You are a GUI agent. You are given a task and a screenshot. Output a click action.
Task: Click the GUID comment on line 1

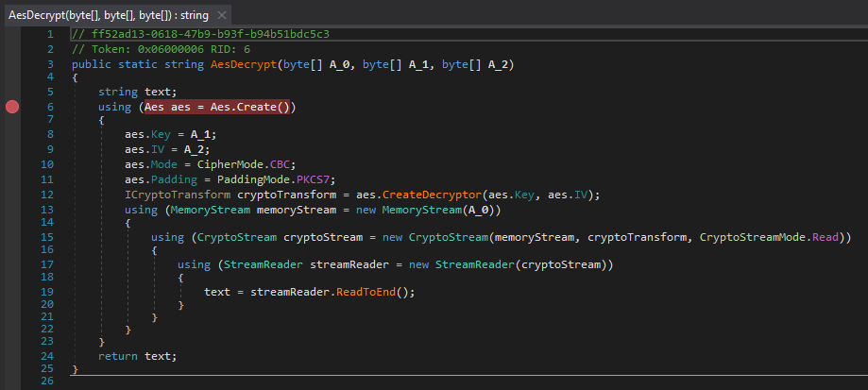[200, 34]
